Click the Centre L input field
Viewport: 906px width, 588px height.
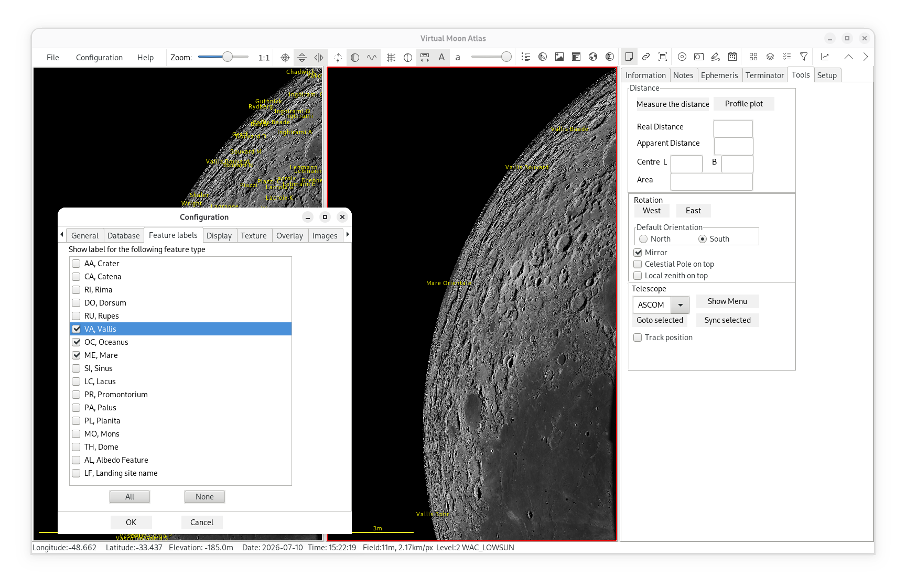(686, 164)
